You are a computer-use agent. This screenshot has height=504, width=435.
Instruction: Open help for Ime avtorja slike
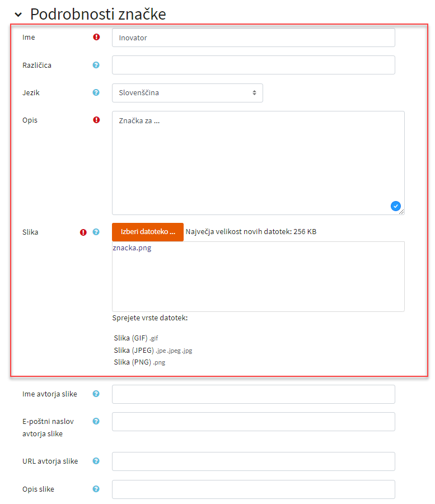(96, 394)
